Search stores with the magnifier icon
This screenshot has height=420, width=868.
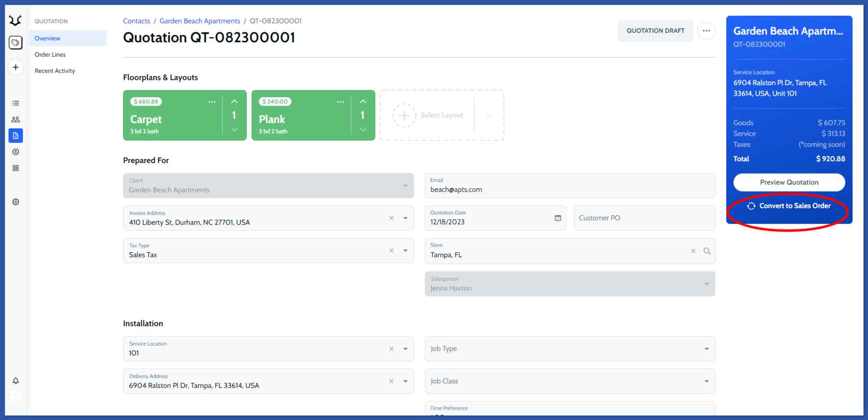pos(707,251)
